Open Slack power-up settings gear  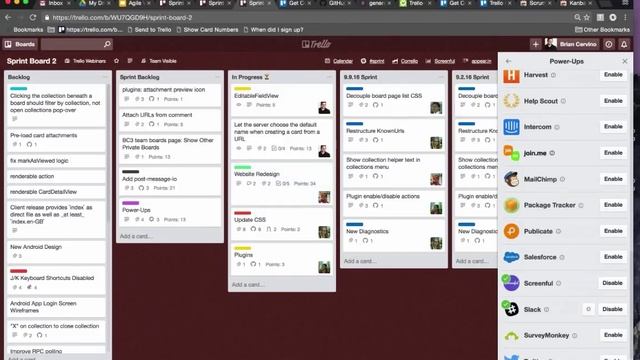coord(588,309)
